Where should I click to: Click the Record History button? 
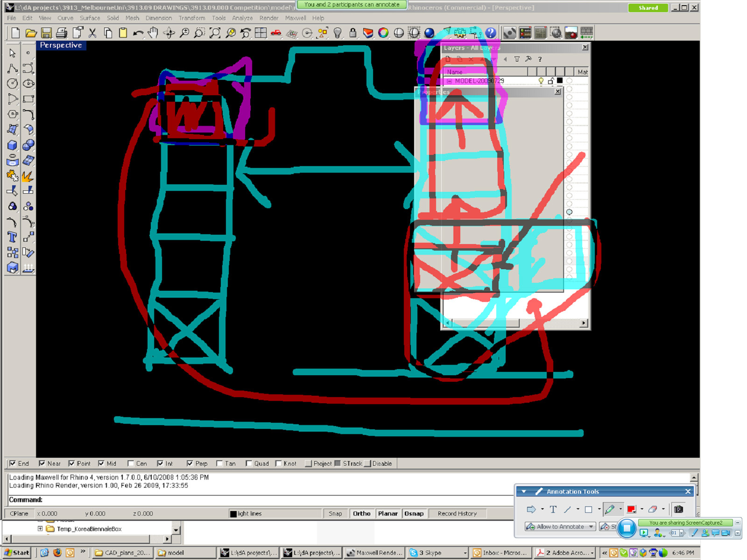click(457, 513)
